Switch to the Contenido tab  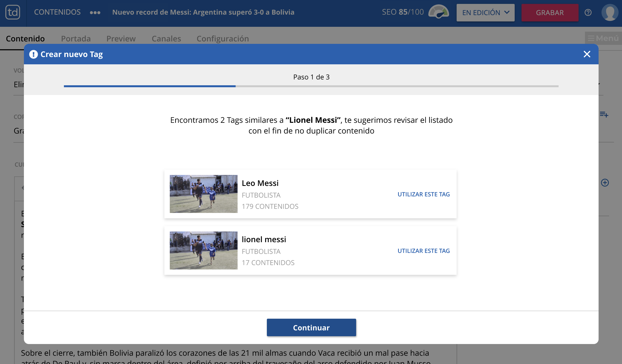pos(25,38)
